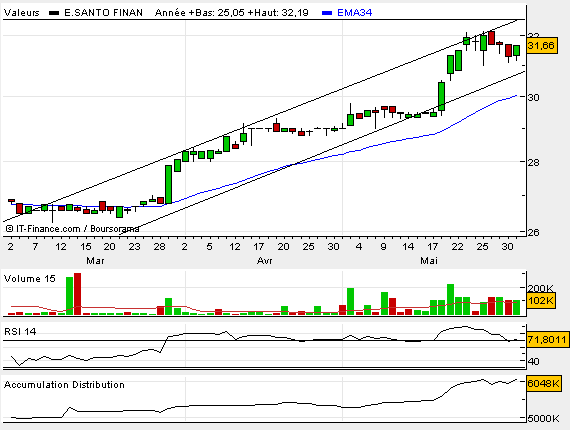The width and height of the screenshot is (570, 430).
Task: Click the Mai month label
Action: coord(429,261)
